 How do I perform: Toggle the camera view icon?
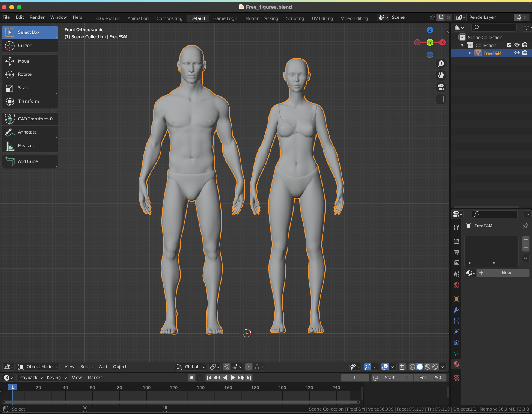point(441,87)
